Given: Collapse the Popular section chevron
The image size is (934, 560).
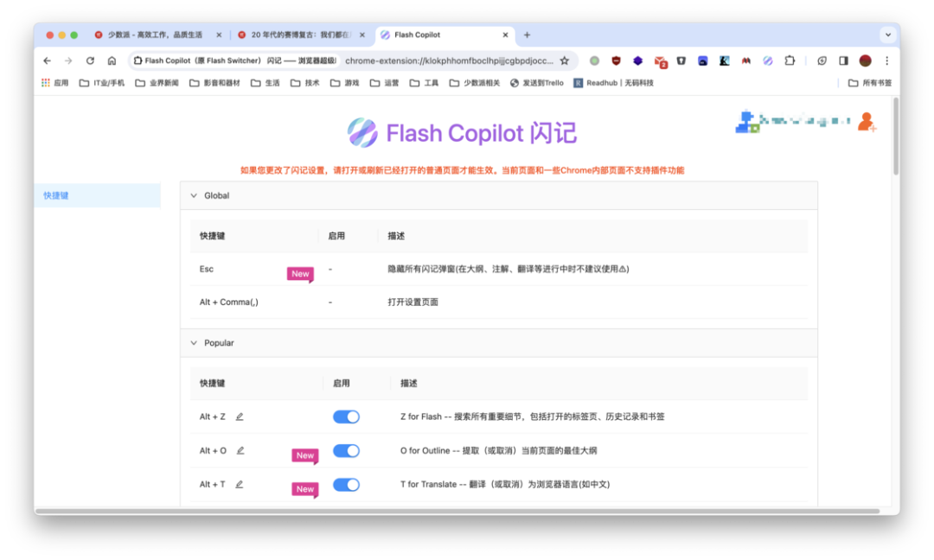Looking at the screenshot, I should [x=194, y=343].
